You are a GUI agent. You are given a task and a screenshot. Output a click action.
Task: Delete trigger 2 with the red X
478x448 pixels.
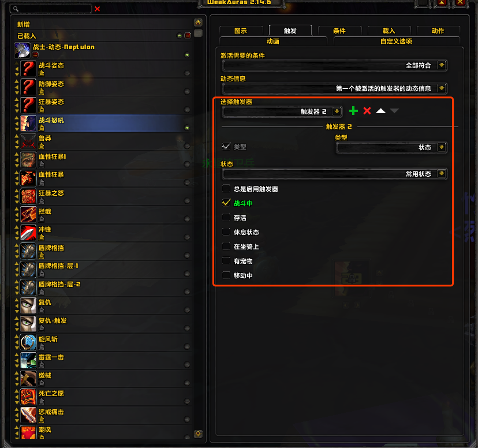point(367,111)
